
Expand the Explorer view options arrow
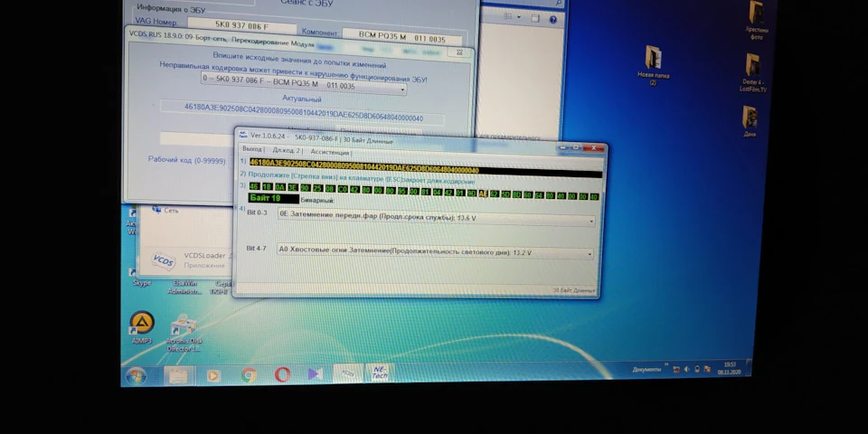tap(519, 18)
